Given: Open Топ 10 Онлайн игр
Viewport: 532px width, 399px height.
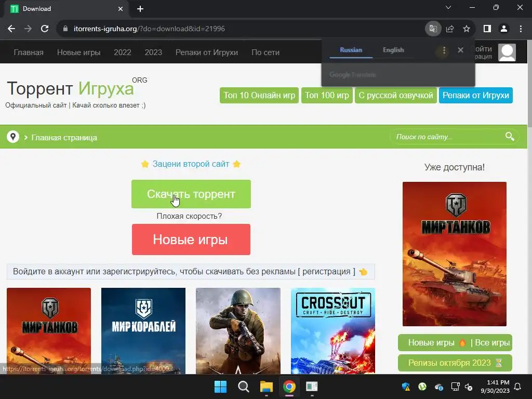Looking at the screenshot, I should tap(259, 96).
